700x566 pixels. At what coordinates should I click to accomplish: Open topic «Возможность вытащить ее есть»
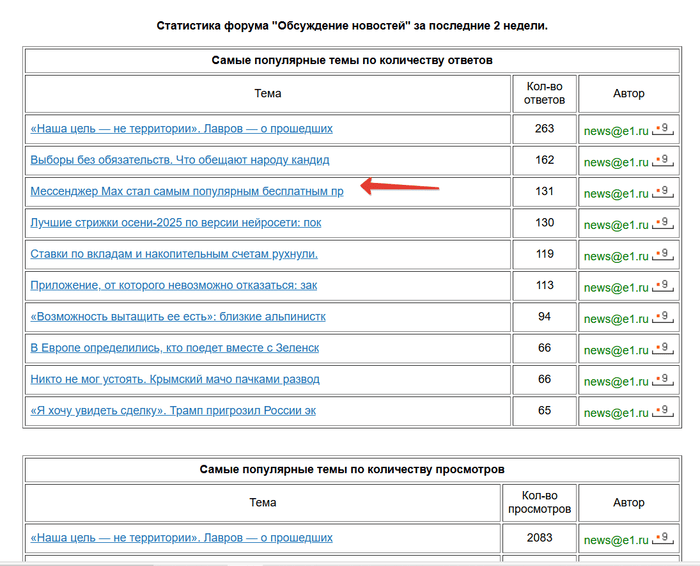pos(178,317)
